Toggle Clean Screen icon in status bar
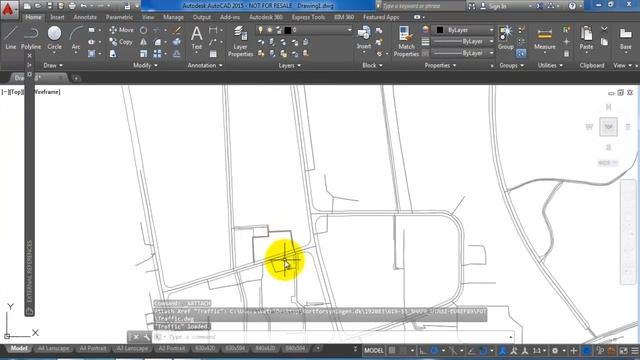The width and height of the screenshot is (640, 360). coord(623,350)
